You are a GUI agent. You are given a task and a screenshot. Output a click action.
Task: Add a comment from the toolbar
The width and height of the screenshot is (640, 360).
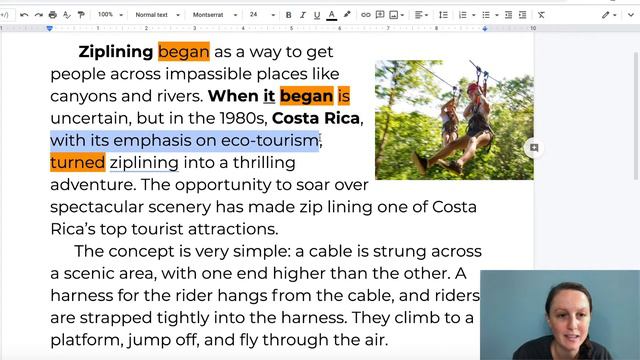point(380,15)
